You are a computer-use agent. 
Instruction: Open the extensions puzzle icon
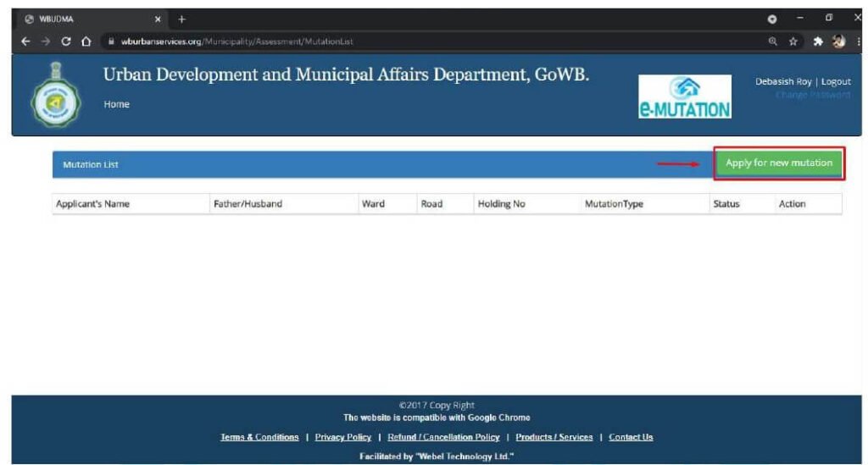pyautogui.click(x=818, y=42)
